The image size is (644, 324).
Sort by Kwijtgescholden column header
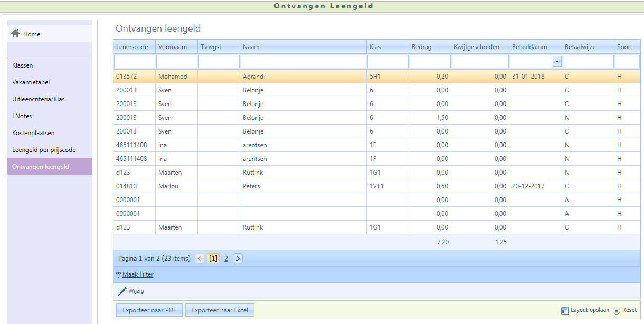pyautogui.click(x=476, y=47)
